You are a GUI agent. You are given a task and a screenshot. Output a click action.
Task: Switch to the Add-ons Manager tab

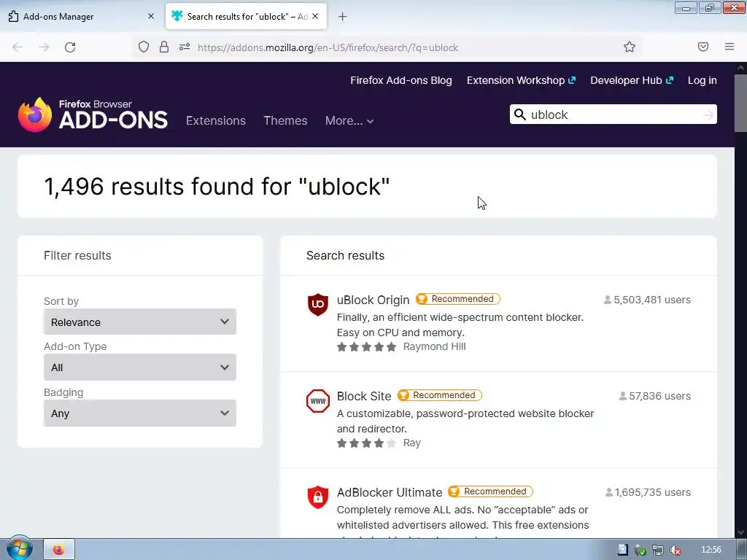[82, 16]
